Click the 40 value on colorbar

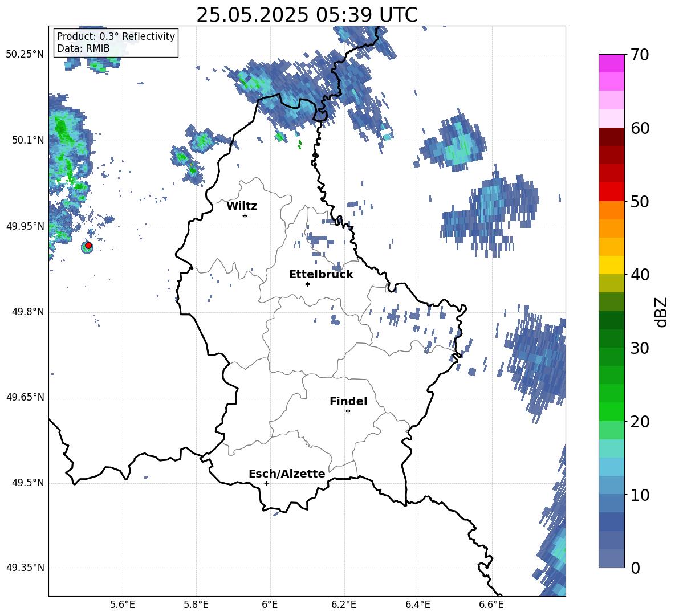click(640, 275)
